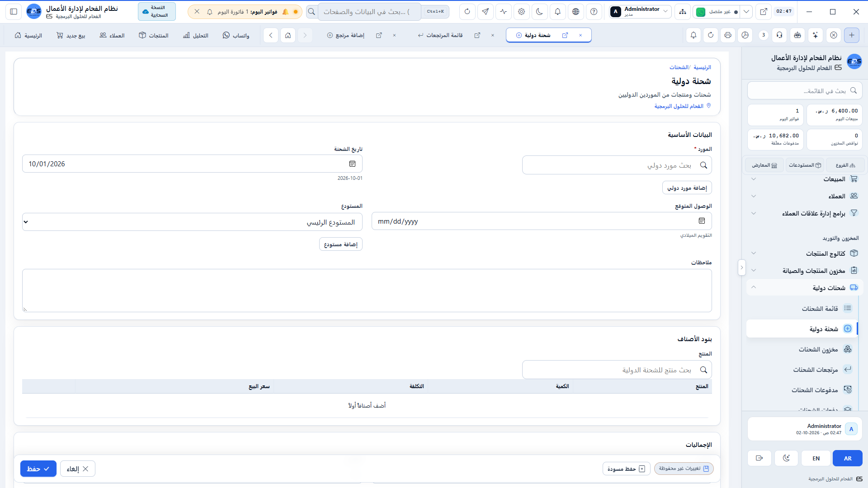Click in ملاحظات notes textarea

pos(367,291)
